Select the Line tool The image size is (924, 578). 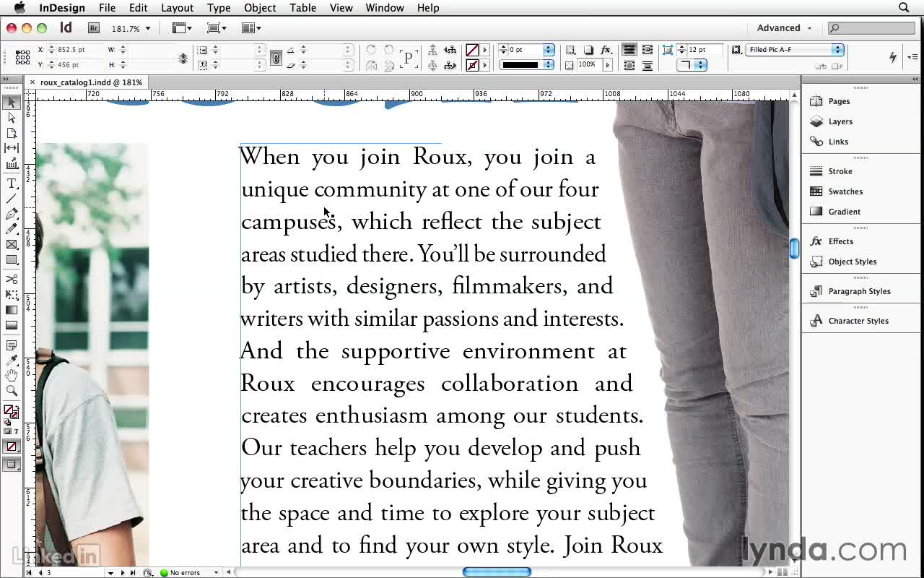coord(12,199)
